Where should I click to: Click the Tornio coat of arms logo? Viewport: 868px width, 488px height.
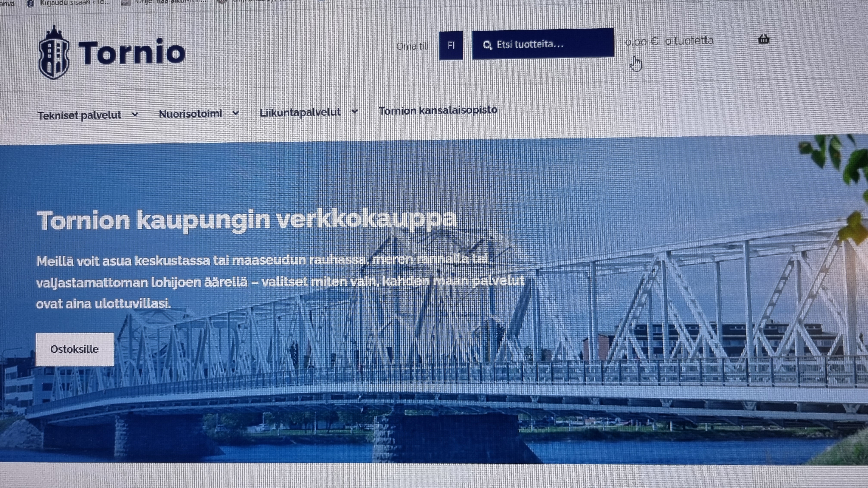point(54,53)
